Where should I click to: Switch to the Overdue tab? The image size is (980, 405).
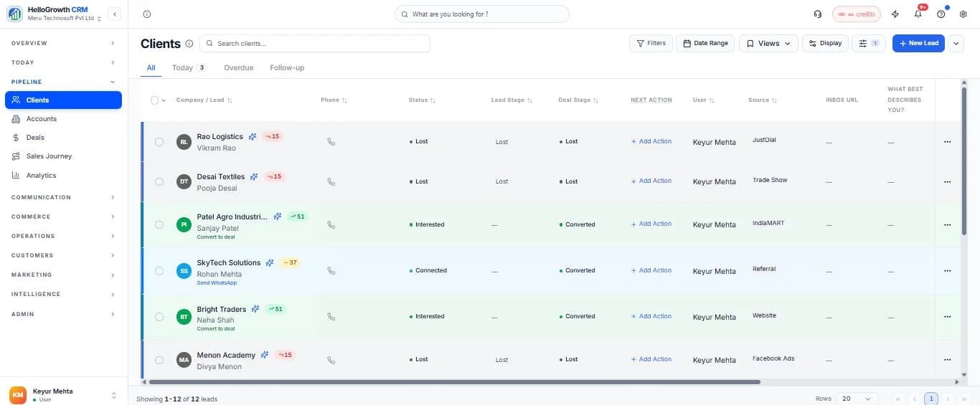click(239, 67)
